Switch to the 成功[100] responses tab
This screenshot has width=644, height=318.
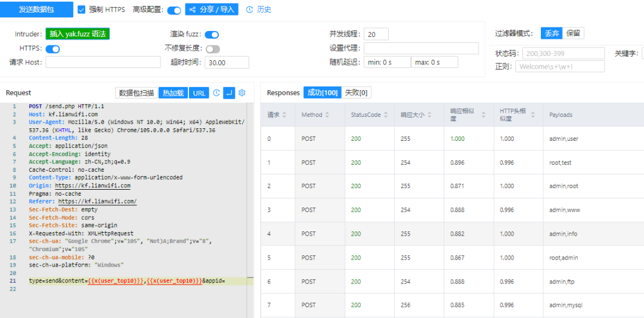coord(323,93)
